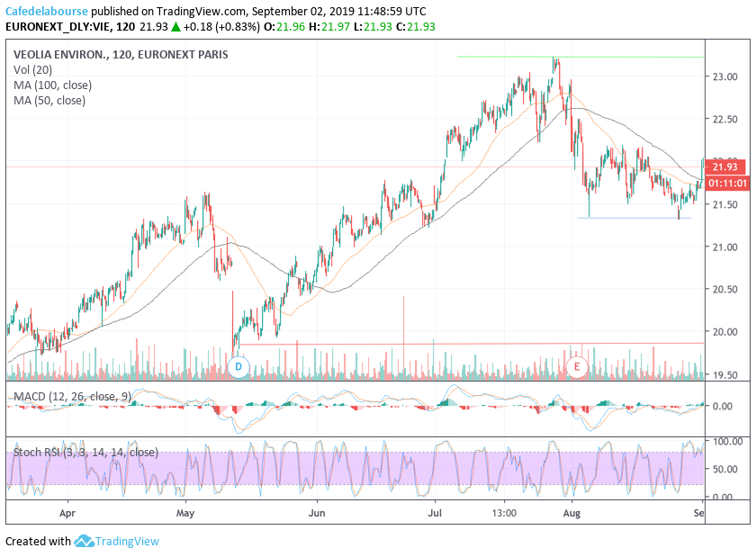The height and width of the screenshot is (557, 756).
Task: Click the red 21.93 current price tag
Action: coord(725,166)
